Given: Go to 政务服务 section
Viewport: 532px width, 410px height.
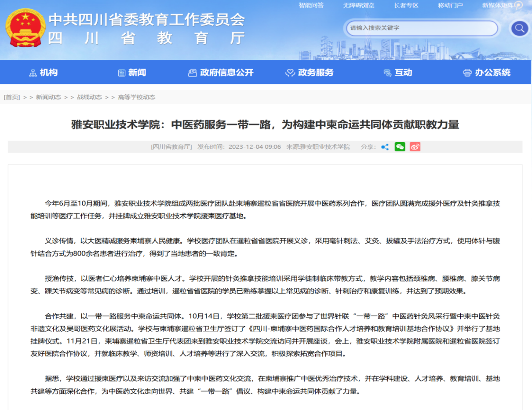Looking at the screenshot, I should pos(310,73).
